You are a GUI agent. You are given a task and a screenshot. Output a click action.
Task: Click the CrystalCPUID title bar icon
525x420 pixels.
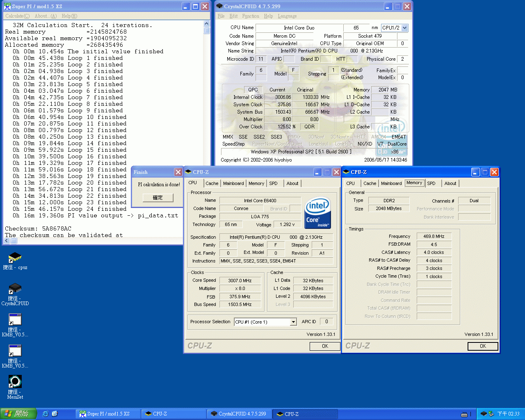219,6
